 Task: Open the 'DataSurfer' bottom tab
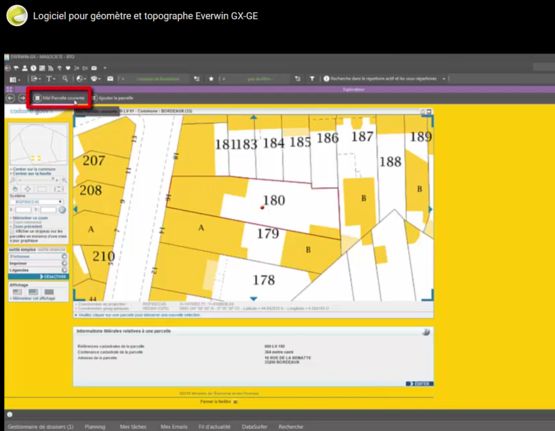coord(254,427)
